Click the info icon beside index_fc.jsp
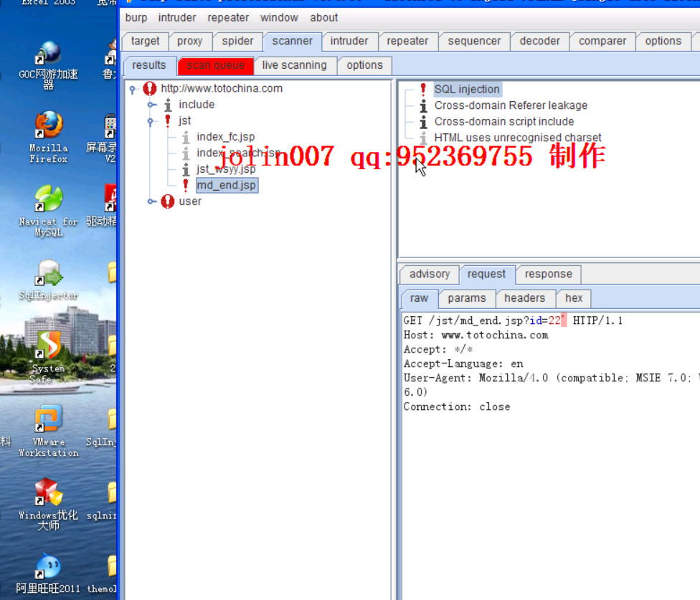This screenshot has width=700, height=600. pos(186,137)
